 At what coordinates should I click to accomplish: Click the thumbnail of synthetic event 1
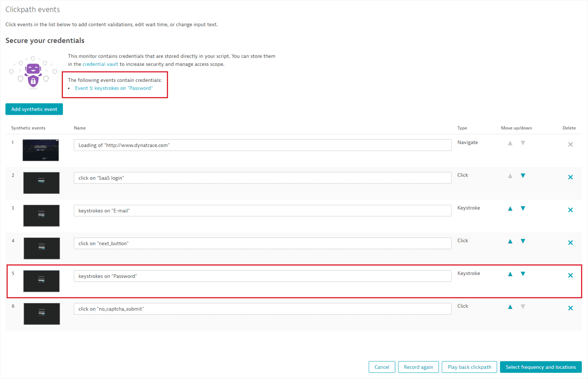pos(40,150)
